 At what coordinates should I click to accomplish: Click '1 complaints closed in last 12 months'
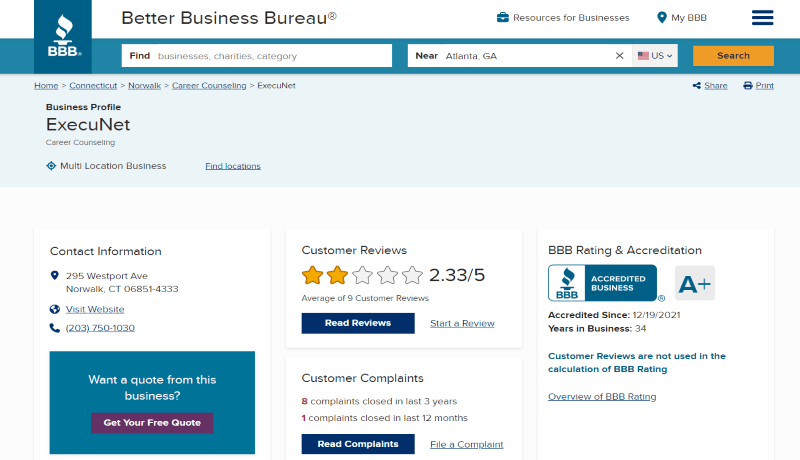click(384, 418)
